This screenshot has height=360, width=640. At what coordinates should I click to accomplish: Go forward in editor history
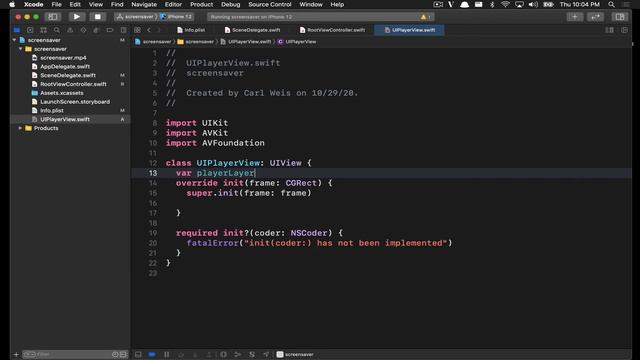tap(159, 30)
